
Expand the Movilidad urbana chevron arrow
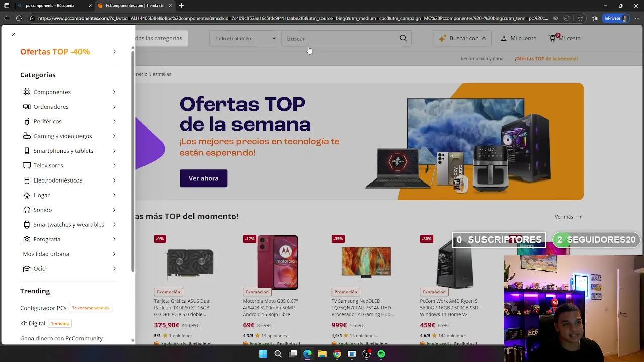coord(114,254)
